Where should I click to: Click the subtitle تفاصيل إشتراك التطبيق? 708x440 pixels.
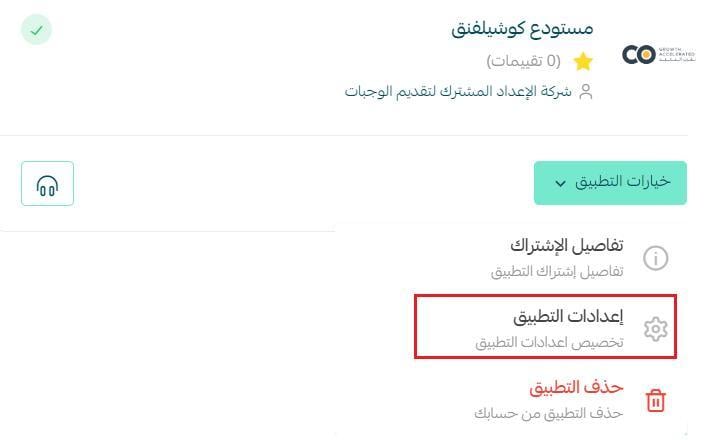557,271
